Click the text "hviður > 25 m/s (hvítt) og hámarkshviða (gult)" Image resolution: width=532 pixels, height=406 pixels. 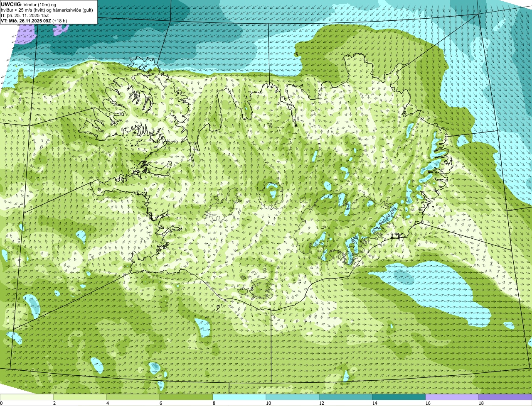click(x=47, y=10)
